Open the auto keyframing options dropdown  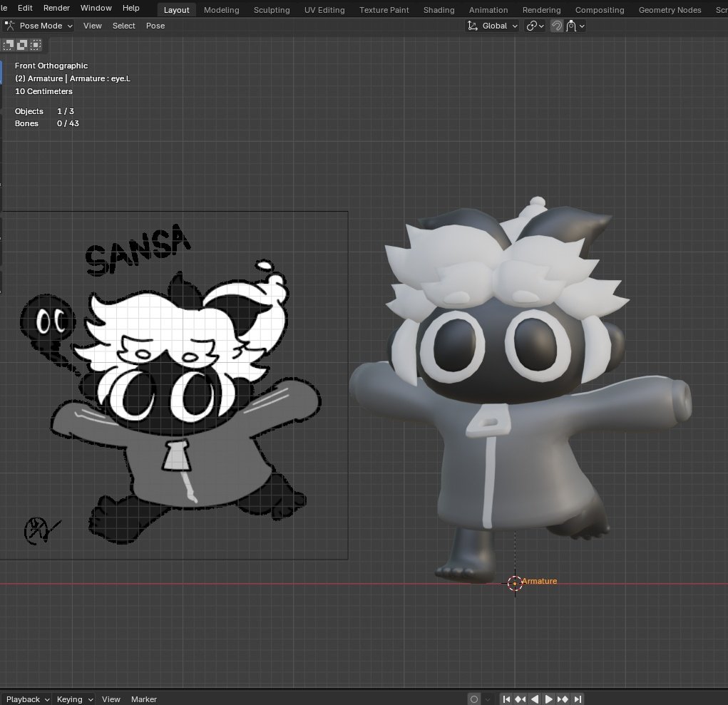[x=487, y=699]
